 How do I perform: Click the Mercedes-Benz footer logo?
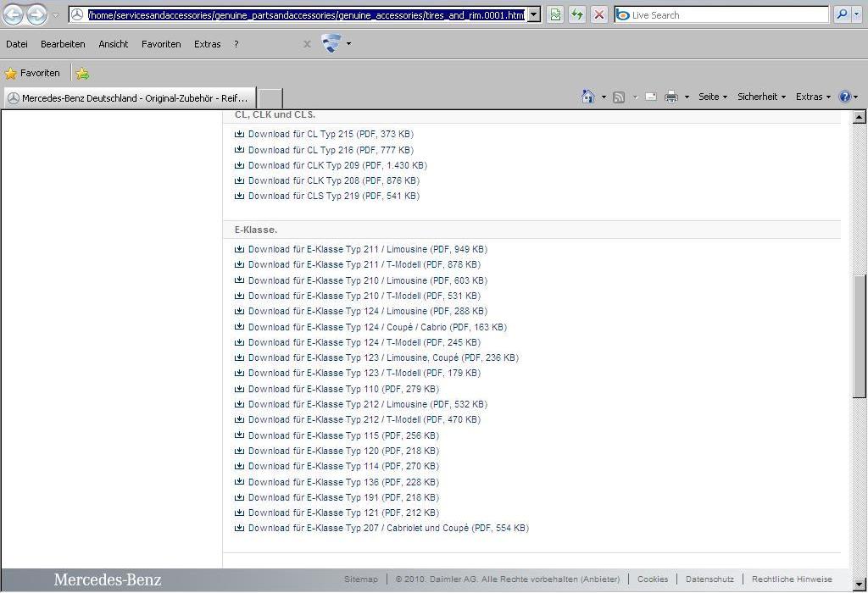[x=108, y=579]
